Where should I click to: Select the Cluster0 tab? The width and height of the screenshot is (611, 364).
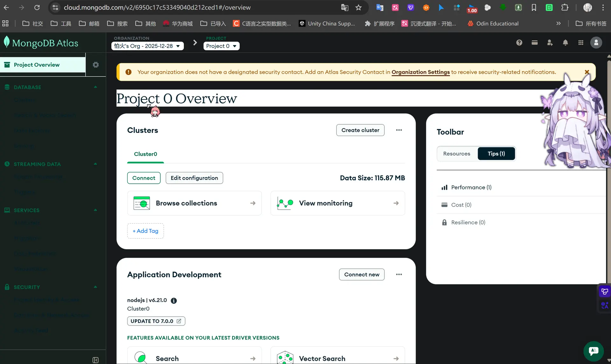(145, 154)
